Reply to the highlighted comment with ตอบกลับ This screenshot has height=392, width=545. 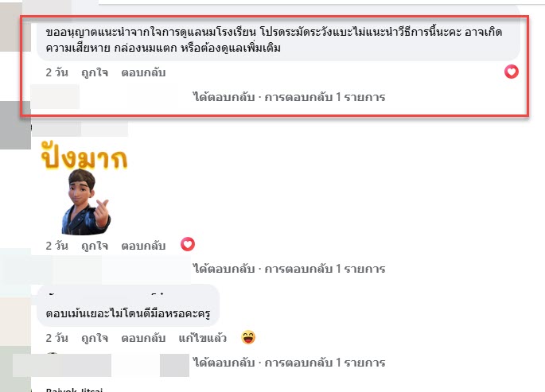[143, 72]
